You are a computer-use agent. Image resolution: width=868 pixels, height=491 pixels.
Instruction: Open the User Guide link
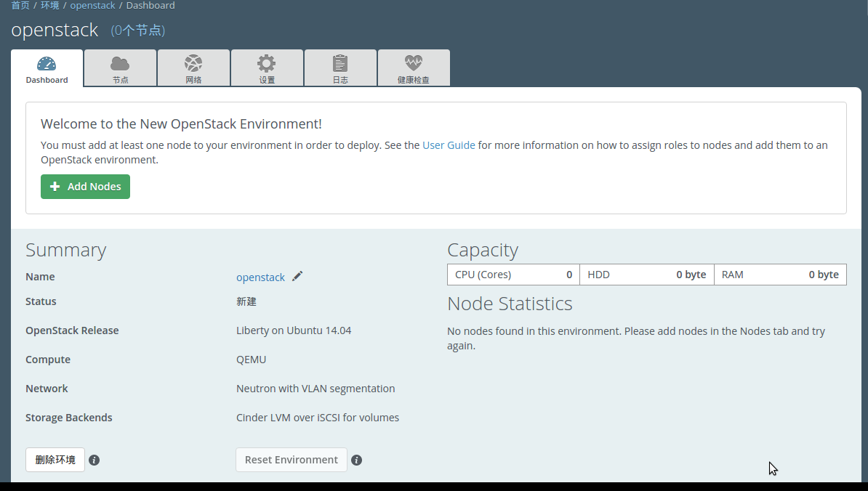[449, 145]
